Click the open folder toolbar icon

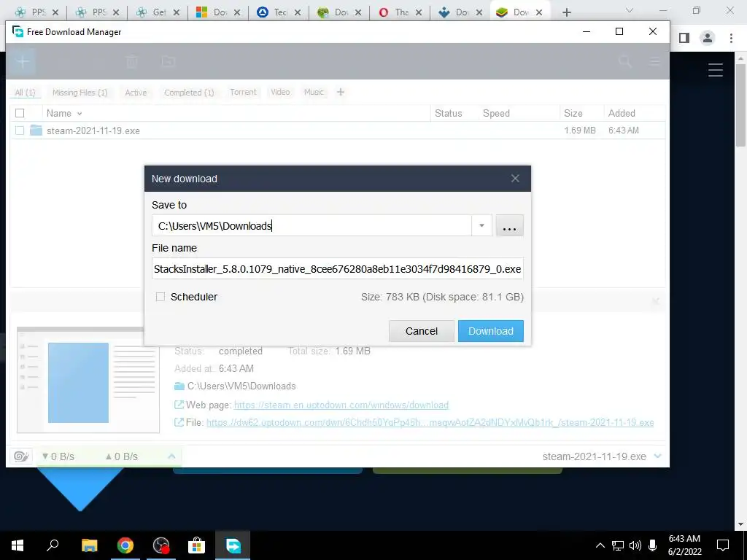point(169,61)
